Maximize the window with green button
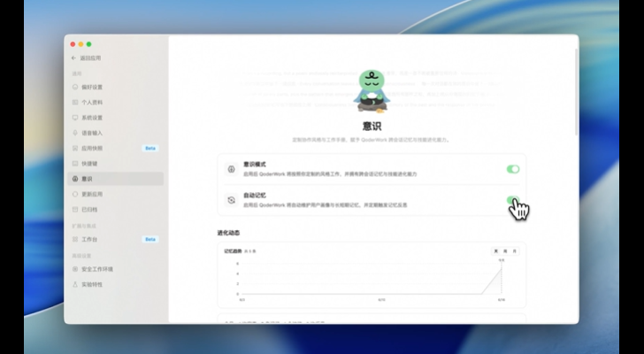 click(x=88, y=44)
